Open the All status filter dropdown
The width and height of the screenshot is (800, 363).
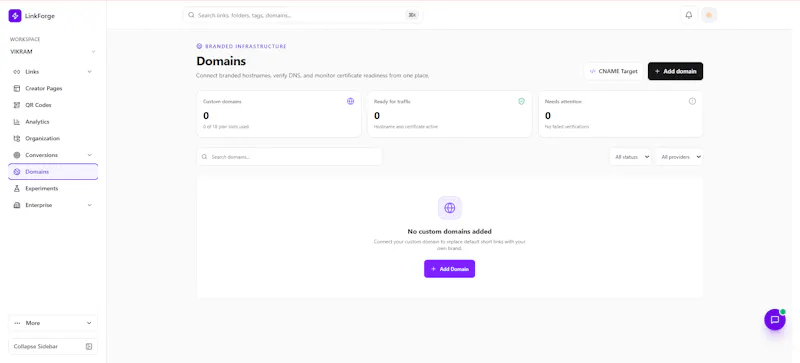tap(630, 157)
